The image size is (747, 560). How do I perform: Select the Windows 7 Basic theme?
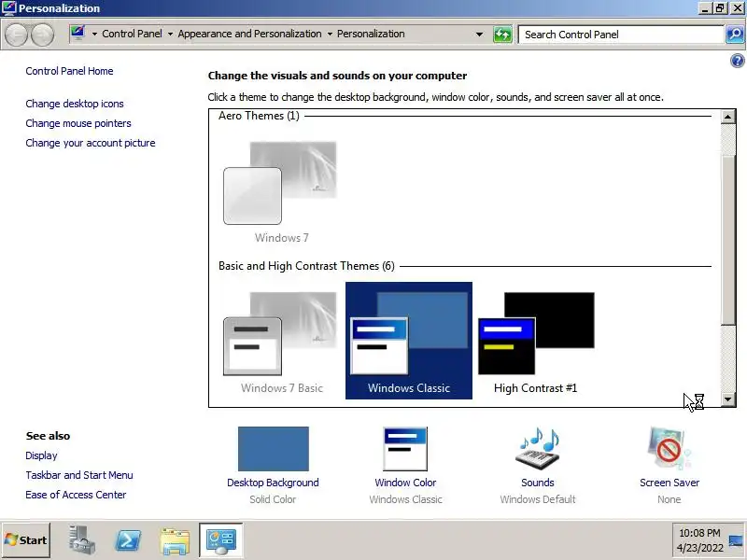[281, 341]
